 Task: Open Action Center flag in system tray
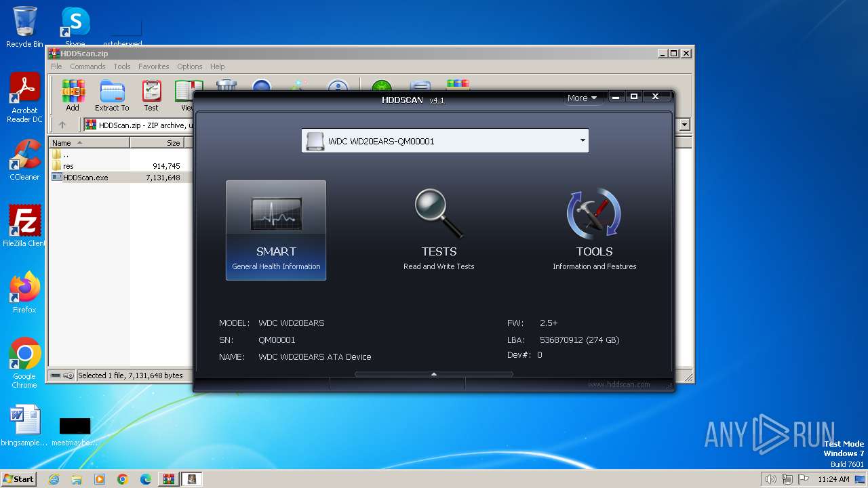point(804,479)
